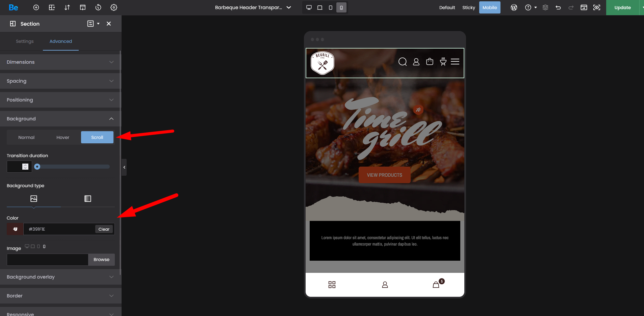Click the redo arrow icon
Viewport: 644px width, 316px height.
click(x=571, y=7)
